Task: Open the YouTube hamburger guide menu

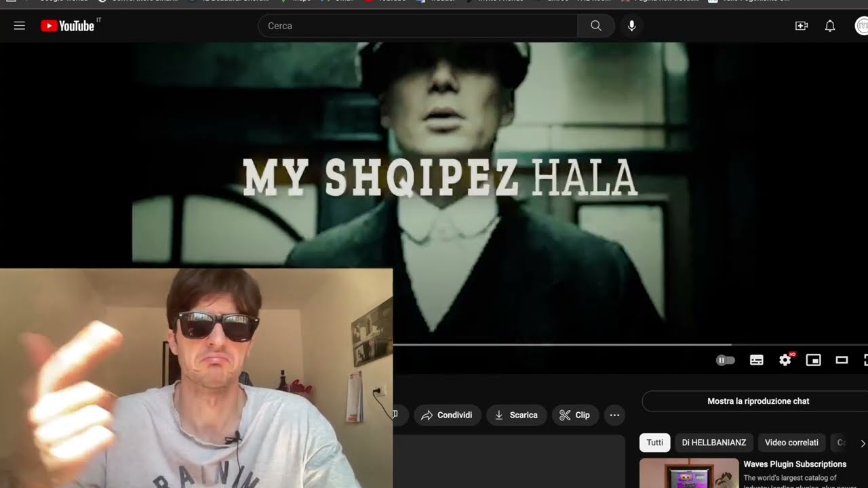Action: pos(20,26)
